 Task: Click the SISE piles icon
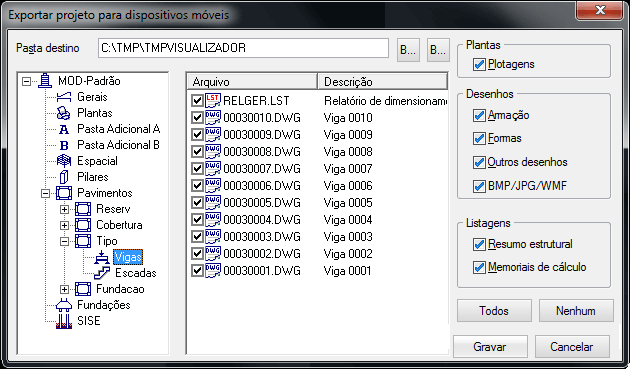[64, 321]
